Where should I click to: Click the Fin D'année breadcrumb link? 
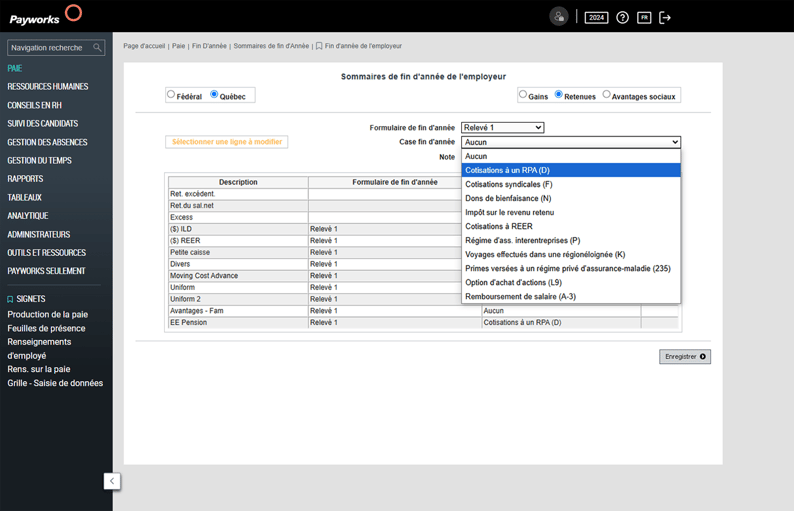[209, 46]
